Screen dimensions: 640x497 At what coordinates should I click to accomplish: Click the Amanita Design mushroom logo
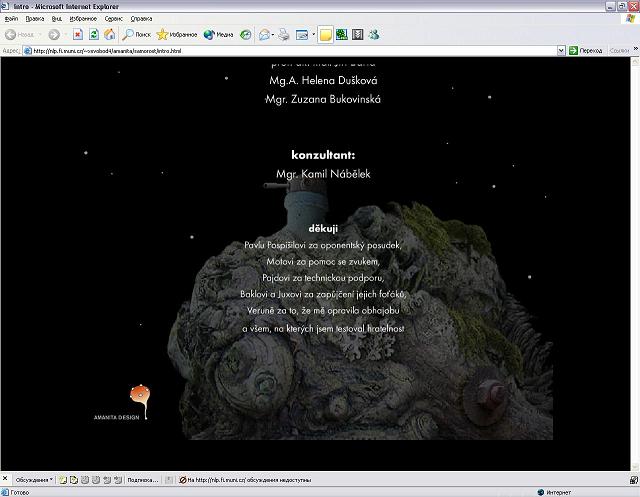tap(140, 400)
